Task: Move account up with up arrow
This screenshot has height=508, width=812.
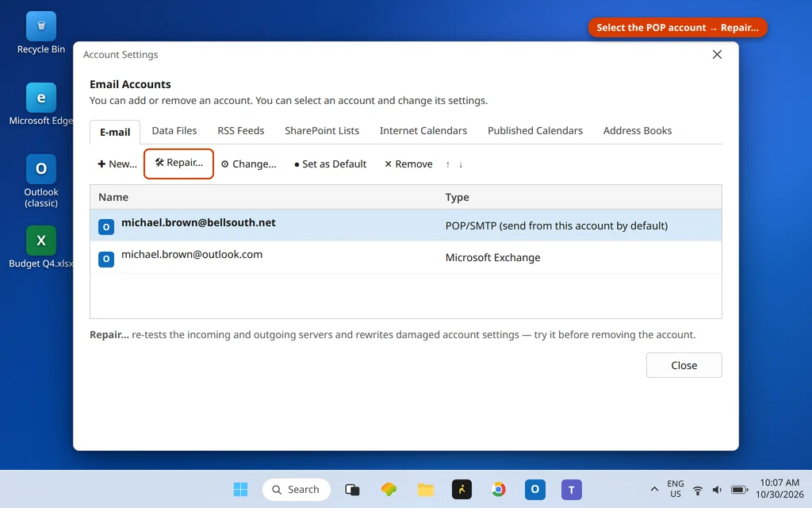Action: (447, 164)
